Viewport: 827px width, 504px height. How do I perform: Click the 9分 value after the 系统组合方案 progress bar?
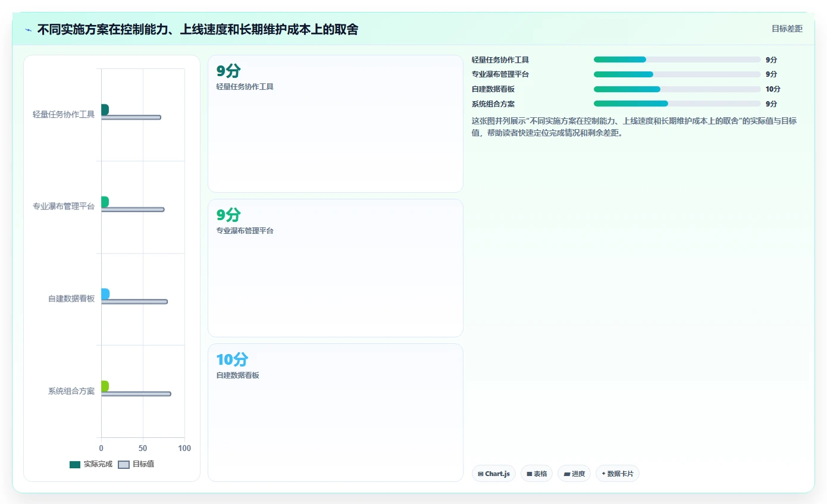771,104
